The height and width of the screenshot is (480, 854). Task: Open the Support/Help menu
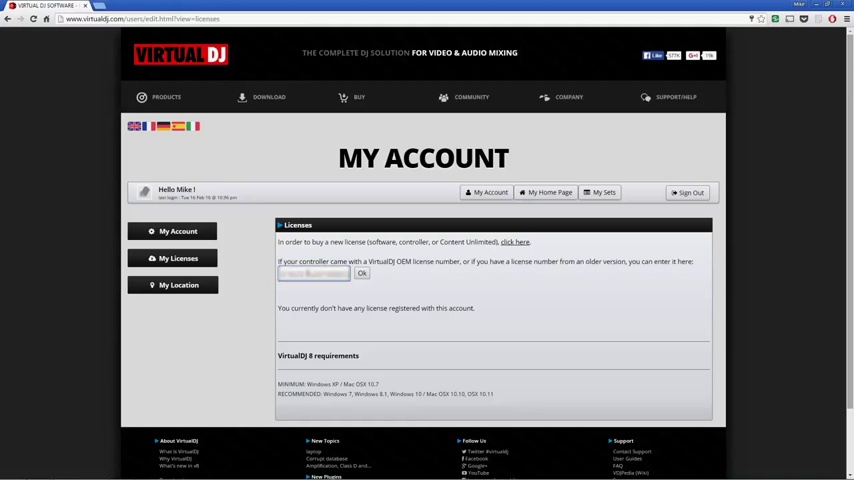[669, 97]
